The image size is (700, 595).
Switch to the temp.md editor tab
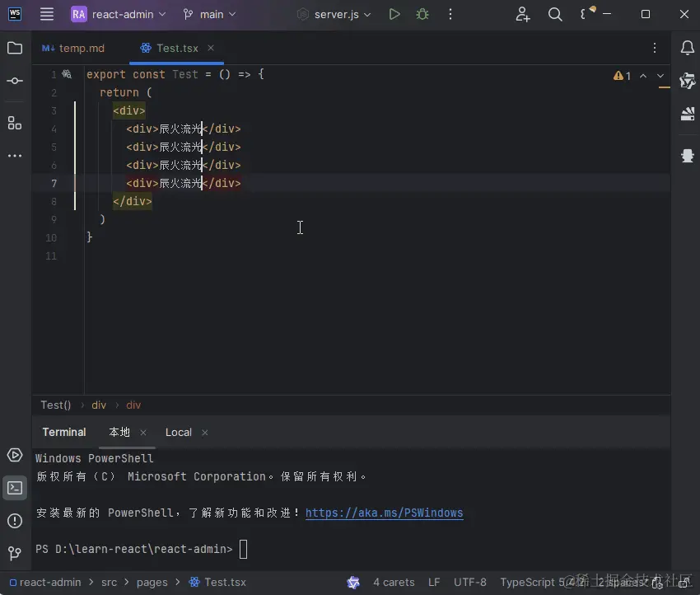point(81,48)
